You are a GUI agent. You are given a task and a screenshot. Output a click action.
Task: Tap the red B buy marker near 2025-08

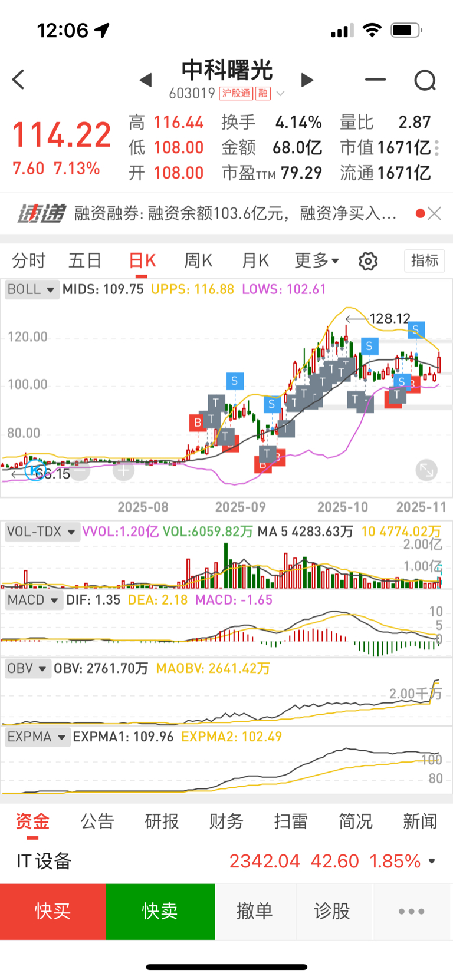click(198, 422)
